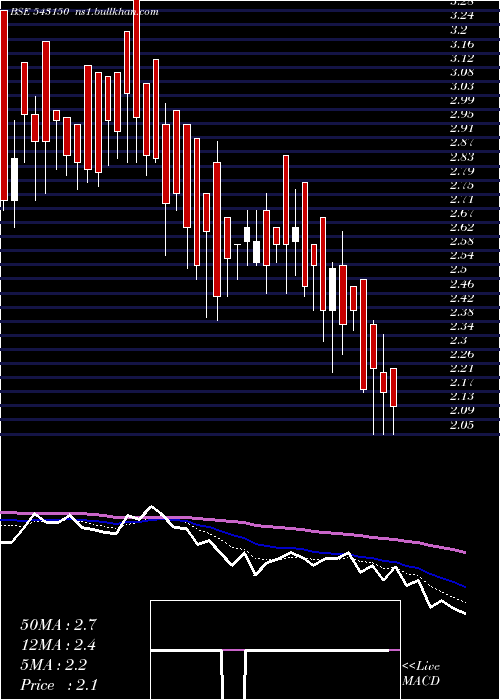
Task: Click the 2.13 price level label
Action: coord(462,396)
